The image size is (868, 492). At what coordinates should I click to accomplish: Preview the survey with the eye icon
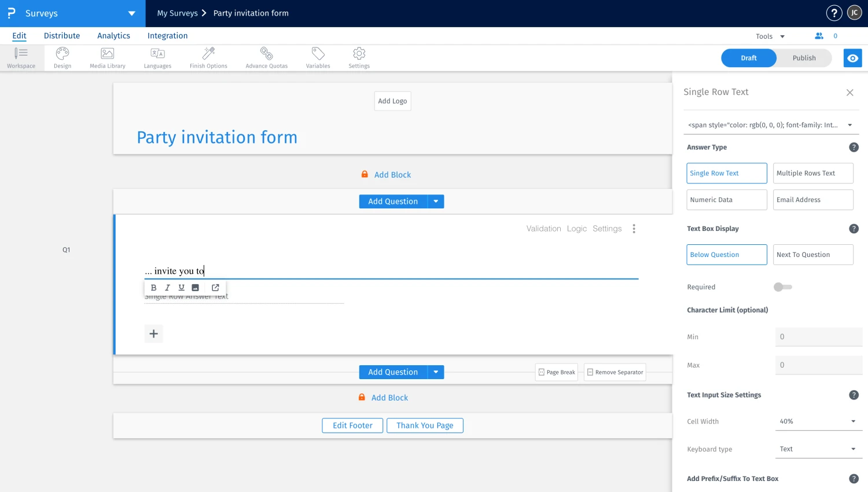click(x=852, y=58)
